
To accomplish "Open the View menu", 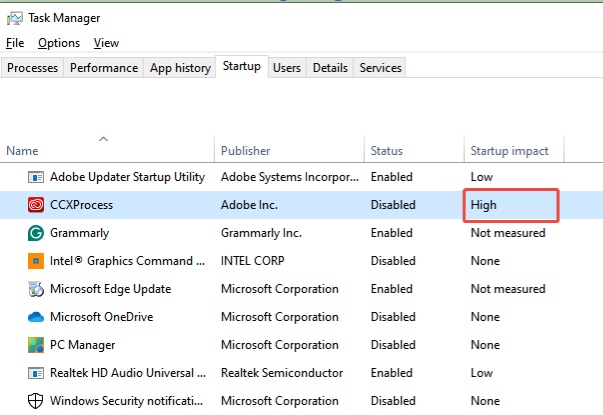I will point(106,43).
